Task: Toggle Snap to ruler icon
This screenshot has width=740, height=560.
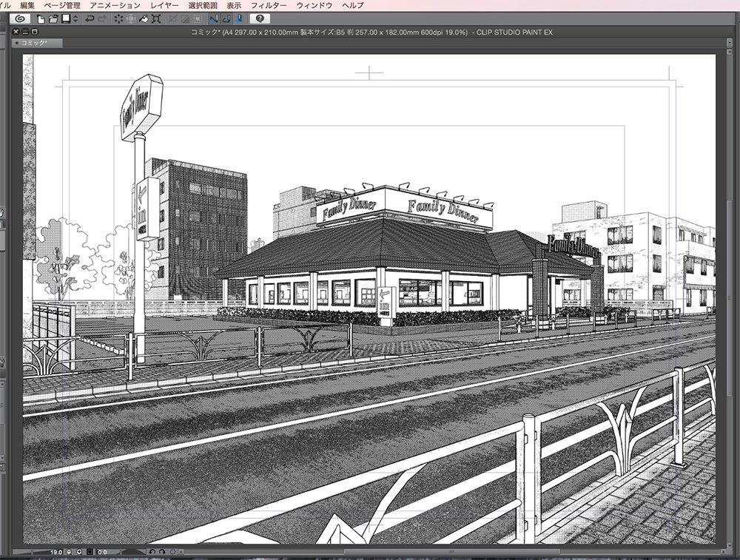Action: click(214, 19)
